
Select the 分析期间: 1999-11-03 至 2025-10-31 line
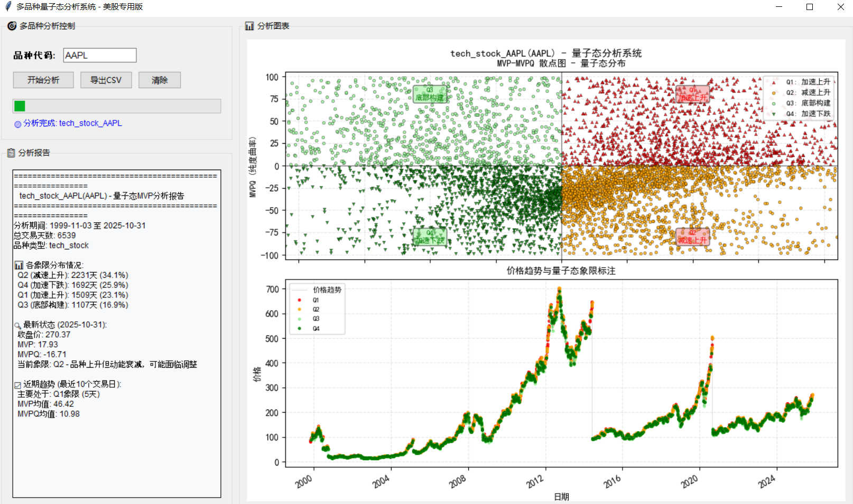80,226
